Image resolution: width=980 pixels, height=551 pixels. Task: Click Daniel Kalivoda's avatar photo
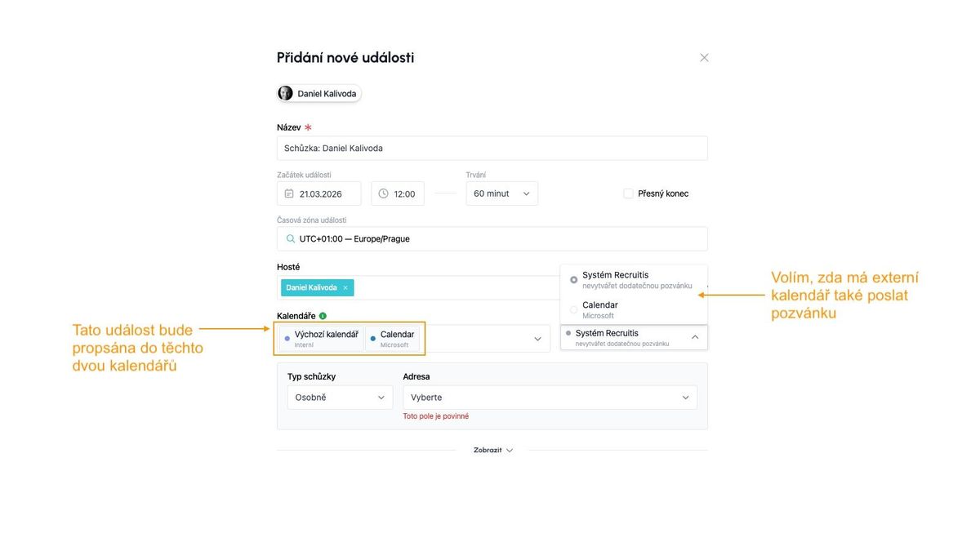pos(285,93)
